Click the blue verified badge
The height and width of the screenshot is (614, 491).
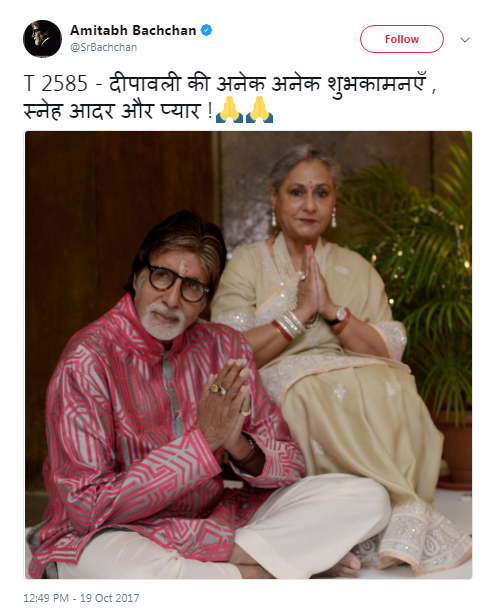(206, 30)
